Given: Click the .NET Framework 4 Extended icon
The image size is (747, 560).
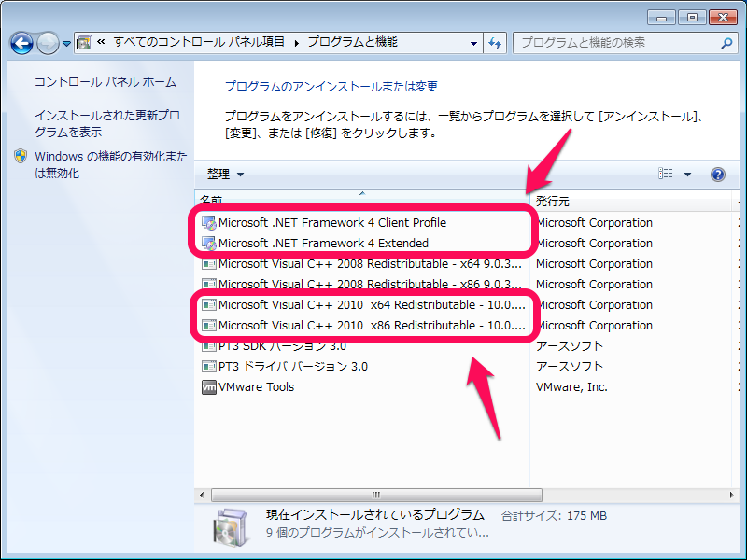Looking at the screenshot, I should click(208, 244).
